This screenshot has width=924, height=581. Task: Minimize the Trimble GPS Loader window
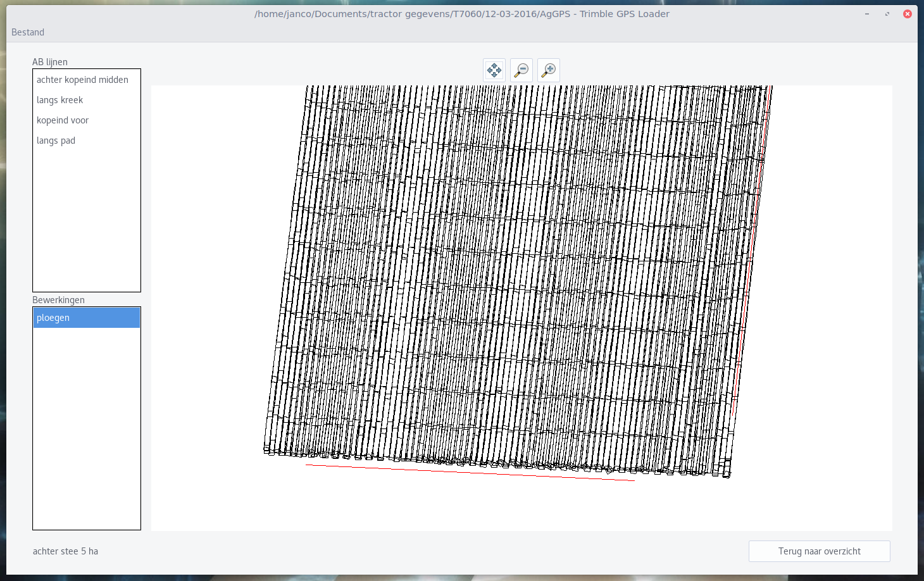[867, 14]
